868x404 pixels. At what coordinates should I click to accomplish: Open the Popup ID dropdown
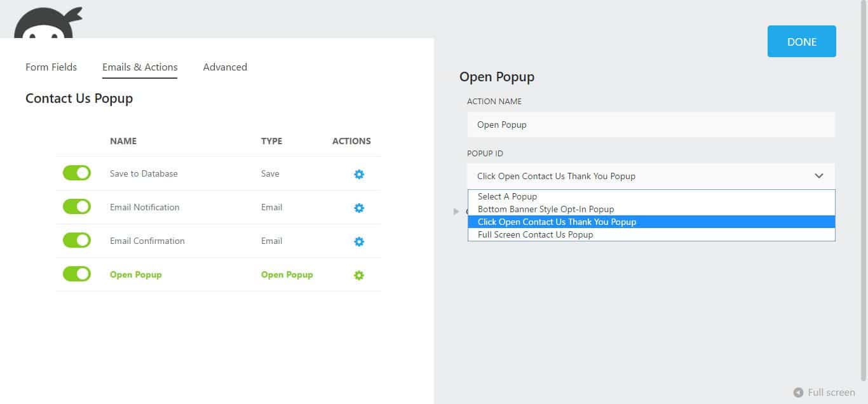pos(818,176)
